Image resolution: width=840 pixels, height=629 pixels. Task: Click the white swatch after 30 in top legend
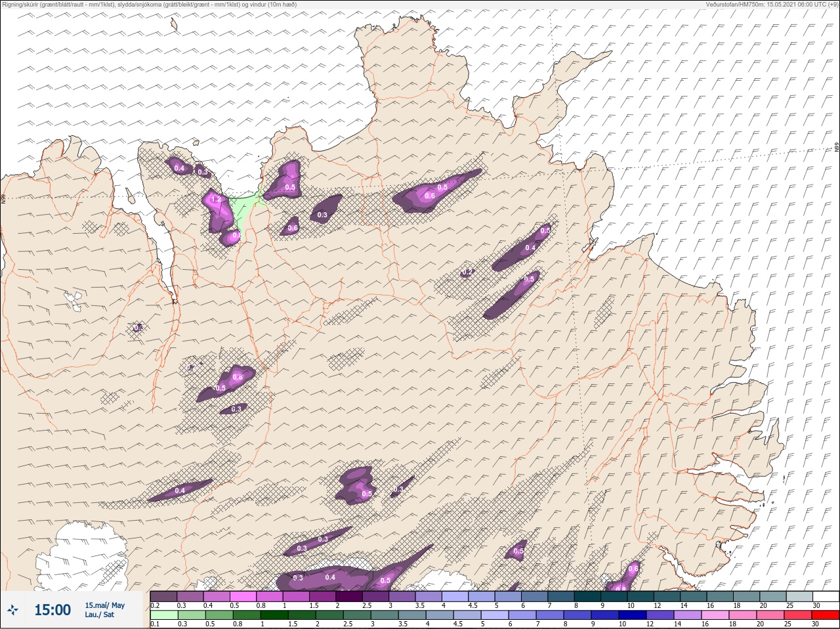[x=826, y=596]
